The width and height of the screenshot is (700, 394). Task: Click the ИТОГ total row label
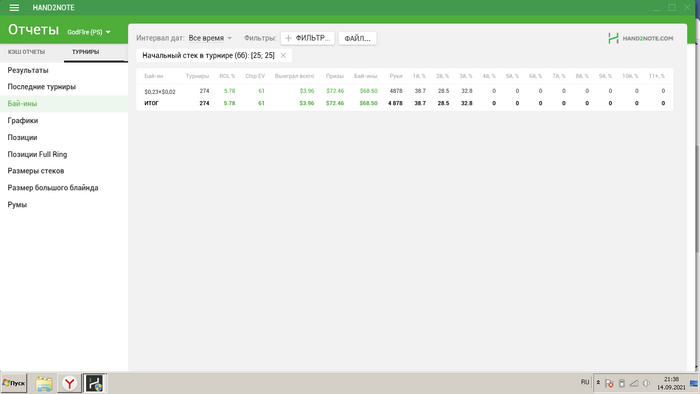point(151,103)
